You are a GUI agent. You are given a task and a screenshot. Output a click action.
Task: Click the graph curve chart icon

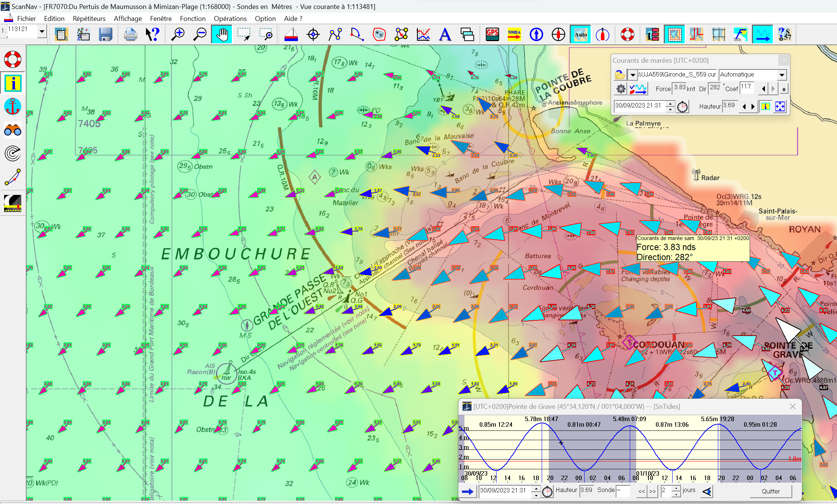pos(423,34)
